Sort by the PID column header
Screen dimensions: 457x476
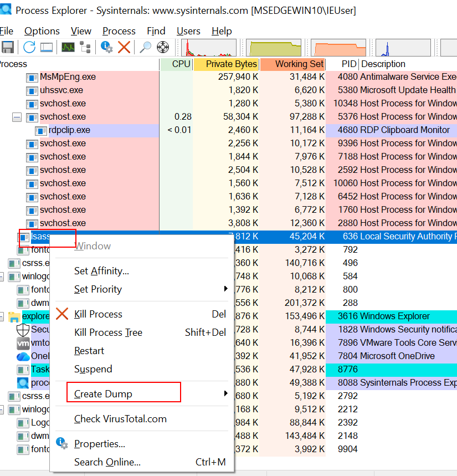[x=342, y=64]
